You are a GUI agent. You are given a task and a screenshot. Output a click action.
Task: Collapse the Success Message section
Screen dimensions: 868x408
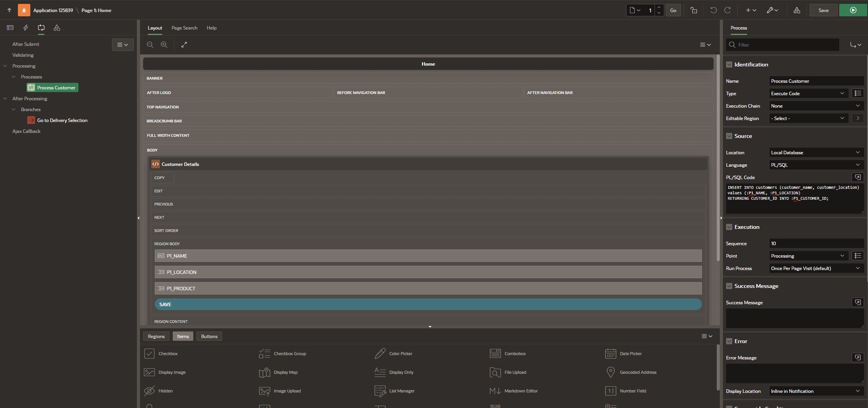(x=729, y=286)
